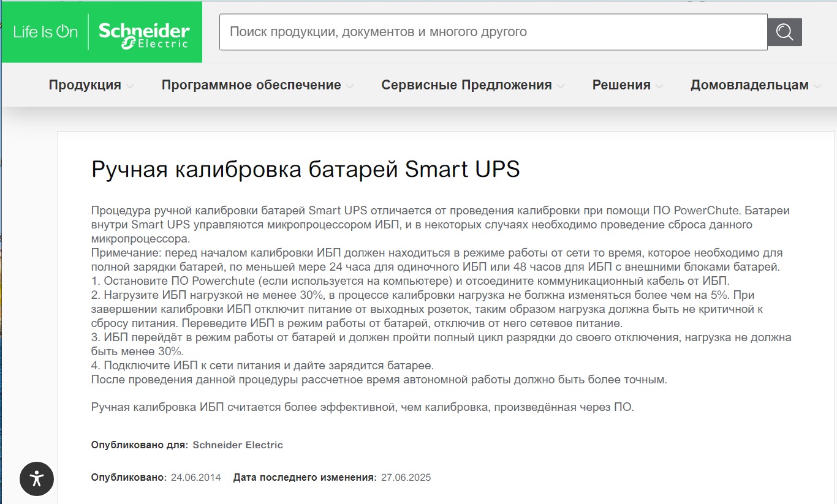Open the Домовладельцам menu
837x504 pixels.
click(749, 85)
